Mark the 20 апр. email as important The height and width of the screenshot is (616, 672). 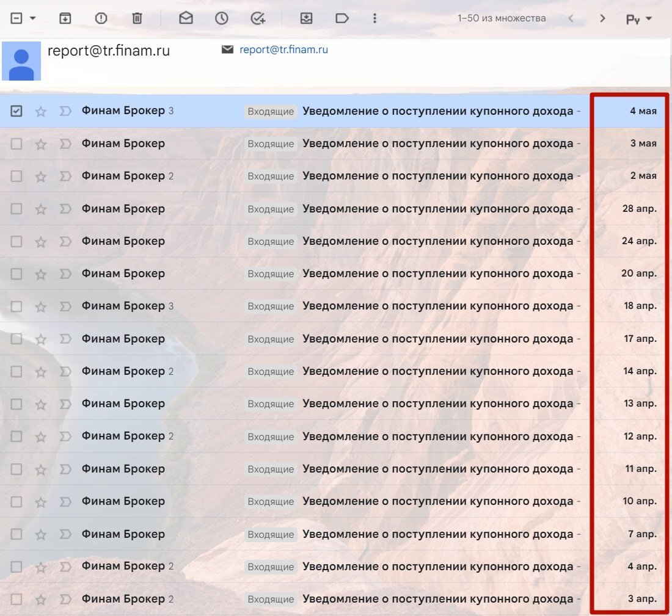tap(65, 274)
